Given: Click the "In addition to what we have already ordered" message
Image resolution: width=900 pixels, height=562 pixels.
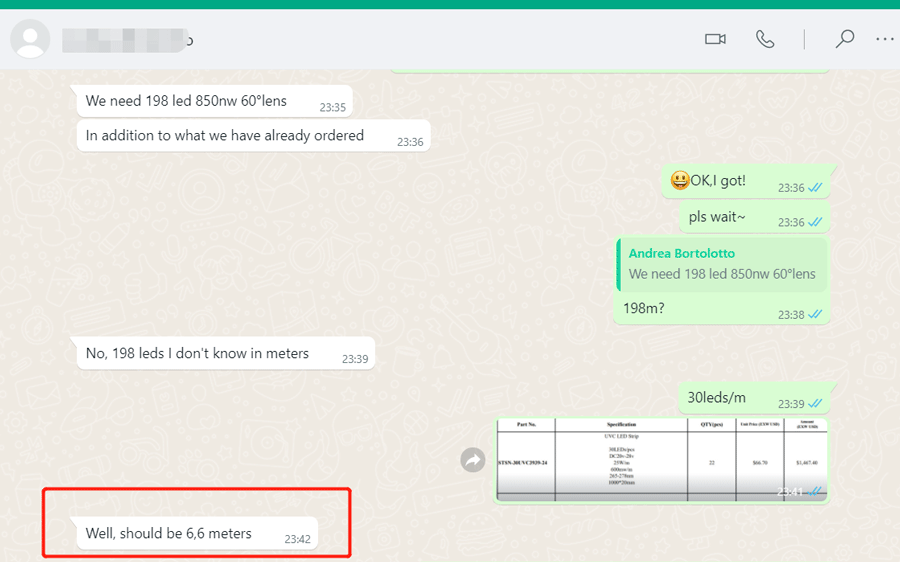Looking at the screenshot, I should pyautogui.click(x=225, y=136).
